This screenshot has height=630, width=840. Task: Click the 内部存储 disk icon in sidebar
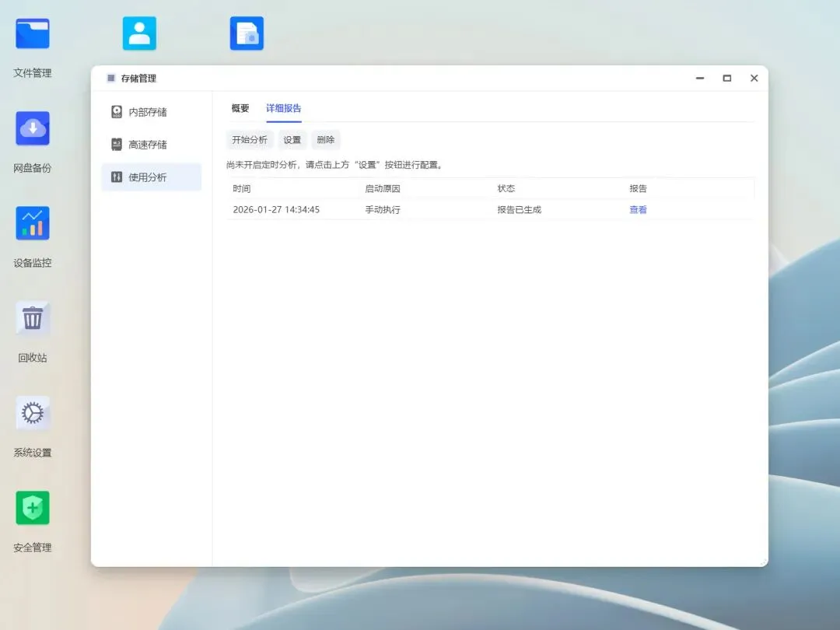116,111
